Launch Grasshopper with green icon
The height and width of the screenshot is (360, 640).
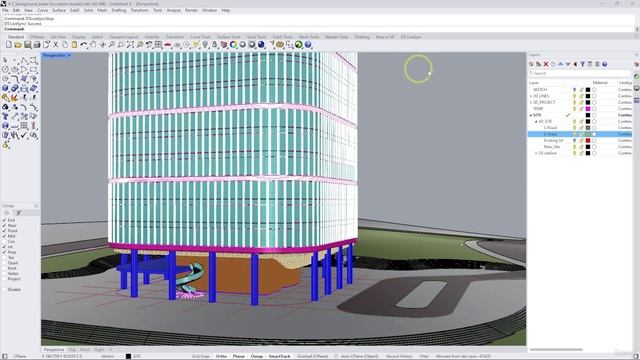point(299,44)
